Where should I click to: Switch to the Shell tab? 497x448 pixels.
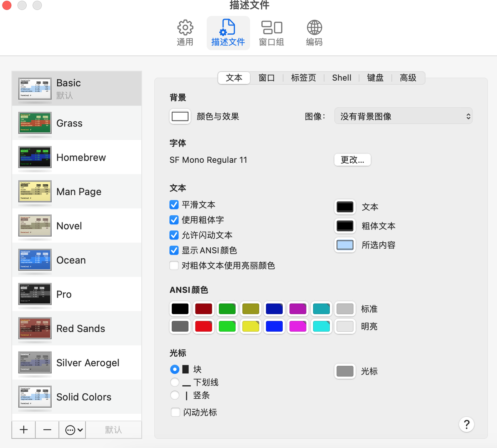(x=342, y=78)
